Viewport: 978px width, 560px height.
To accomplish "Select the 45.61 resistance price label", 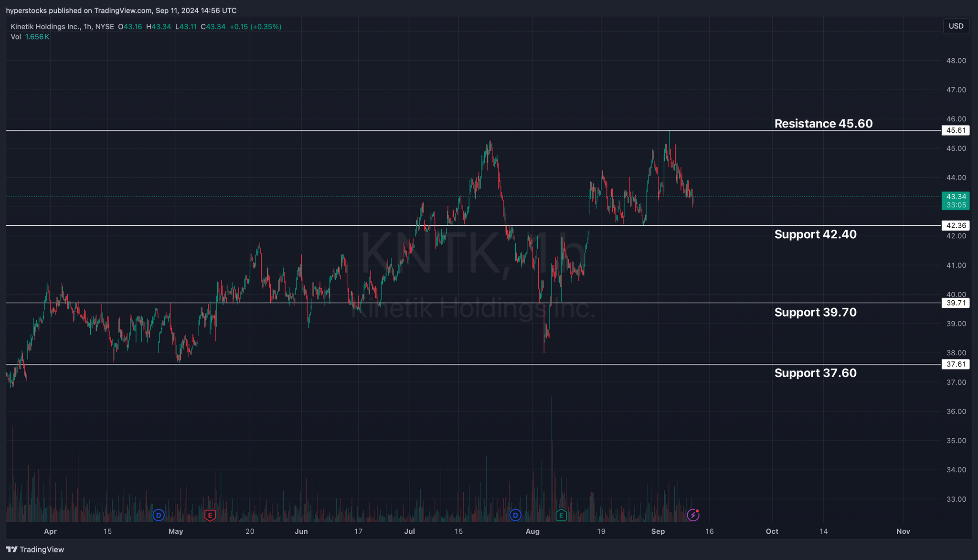I will 956,130.
